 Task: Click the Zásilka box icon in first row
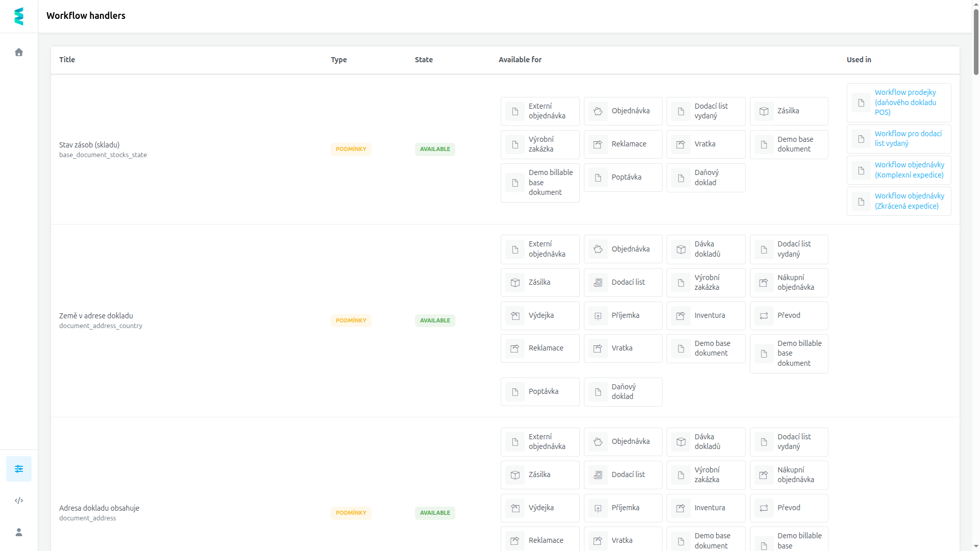[764, 111]
